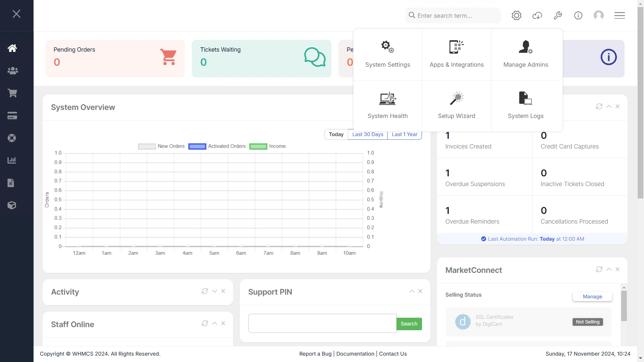The width and height of the screenshot is (644, 362).
Task: Open the billing card sidebar icon
Action: 12,116
